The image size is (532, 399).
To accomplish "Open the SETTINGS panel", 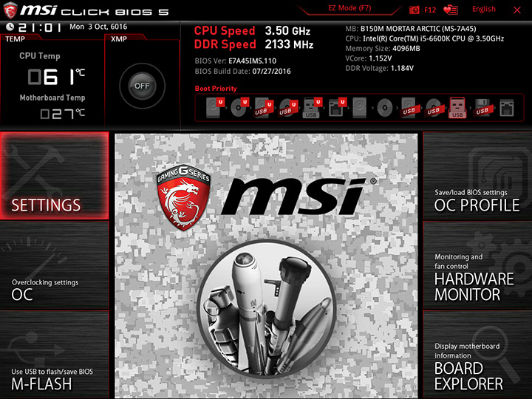I will click(54, 175).
